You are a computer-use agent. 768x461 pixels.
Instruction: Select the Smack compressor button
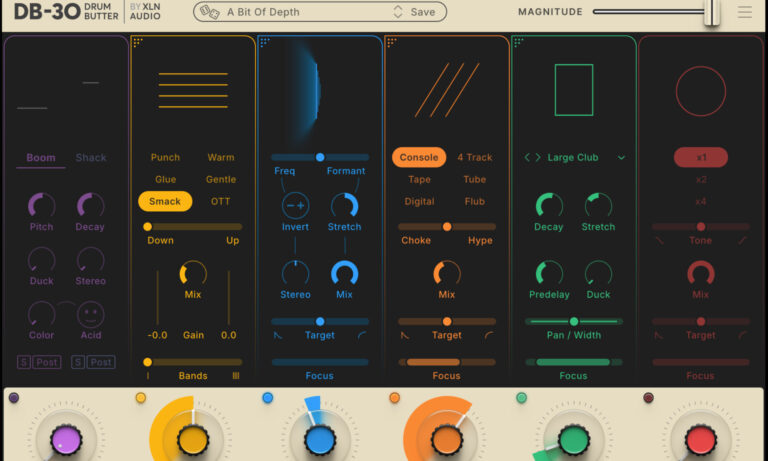[165, 201]
